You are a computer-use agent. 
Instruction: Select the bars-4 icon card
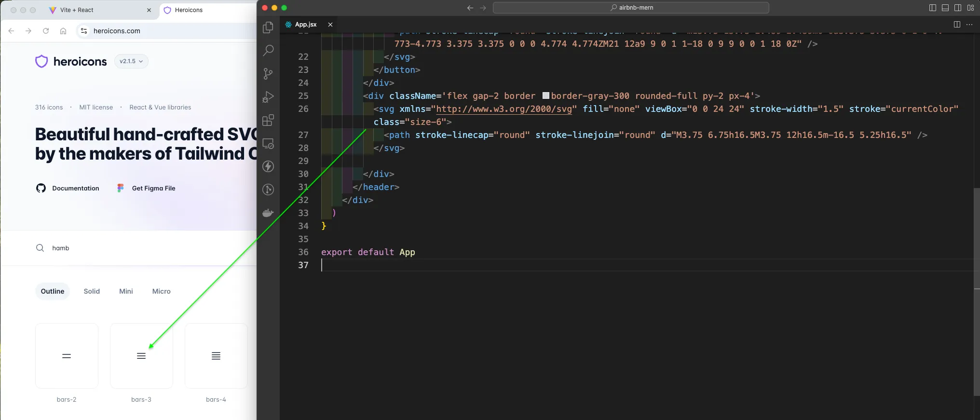pyautogui.click(x=216, y=356)
